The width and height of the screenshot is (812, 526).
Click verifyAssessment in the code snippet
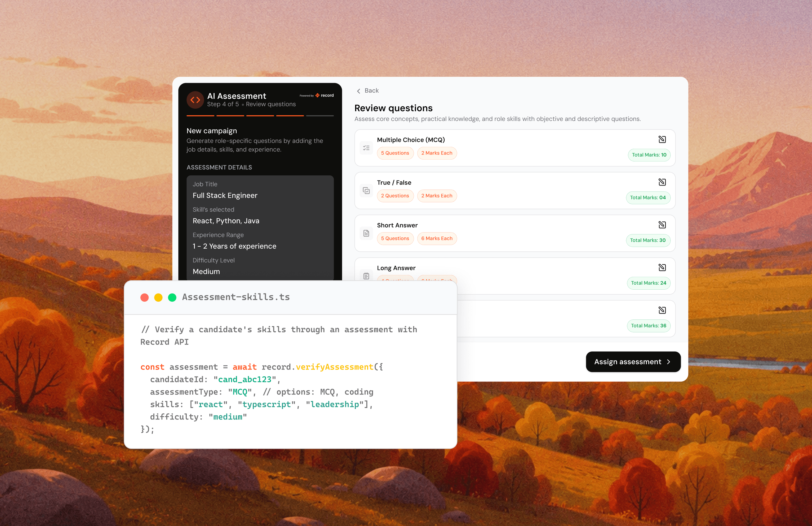click(334, 367)
